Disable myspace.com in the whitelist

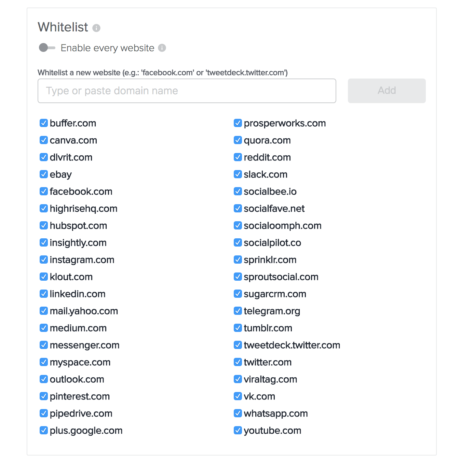pyautogui.click(x=44, y=362)
